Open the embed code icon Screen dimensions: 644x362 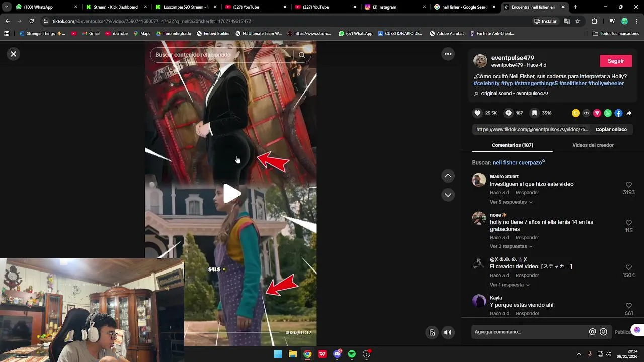pos(586,113)
